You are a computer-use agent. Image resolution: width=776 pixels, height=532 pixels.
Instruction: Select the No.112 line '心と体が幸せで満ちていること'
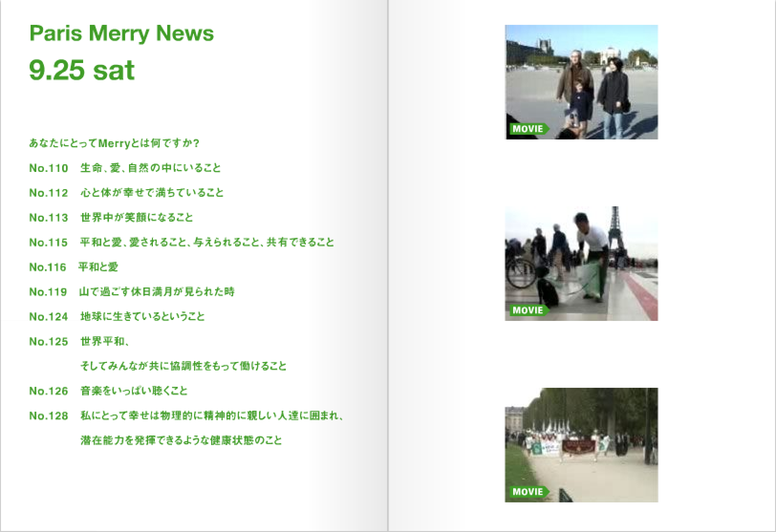[x=127, y=193]
